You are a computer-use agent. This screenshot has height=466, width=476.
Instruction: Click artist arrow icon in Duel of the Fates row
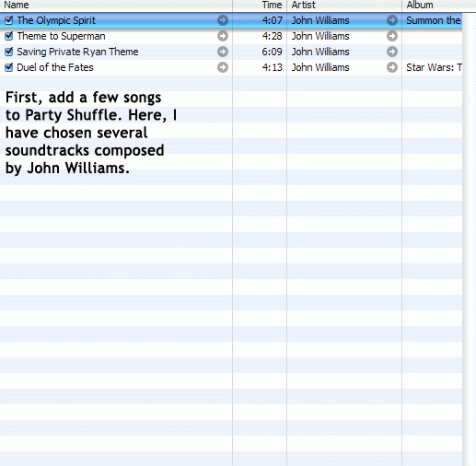(x=392, y=67)
